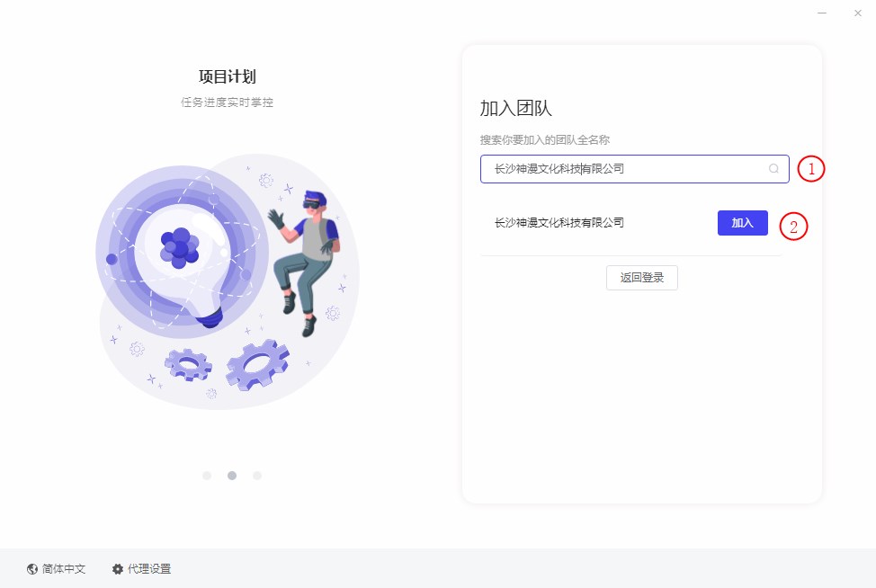Focus the team name search input
The width and height of the screenshot is (876, 588).
tap(635, 169)
